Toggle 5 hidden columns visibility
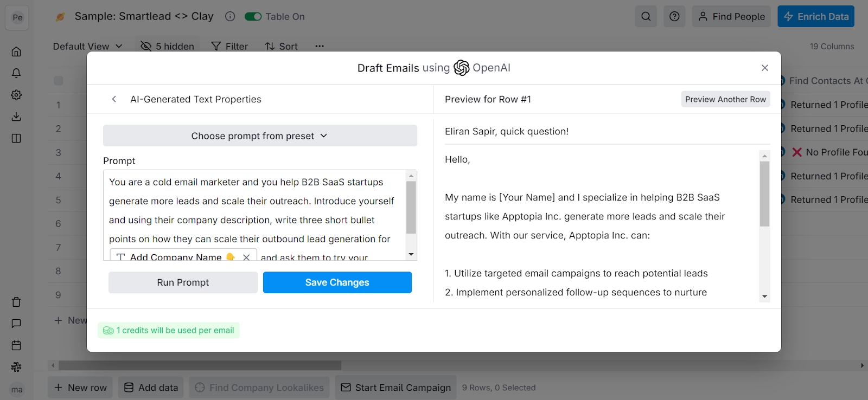 point(167,46)
